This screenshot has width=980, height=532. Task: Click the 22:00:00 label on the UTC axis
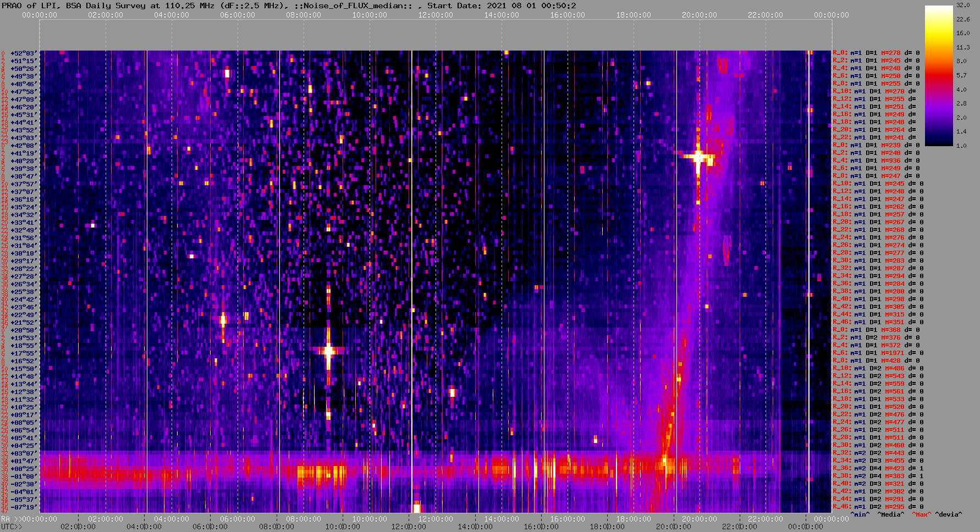739,527
